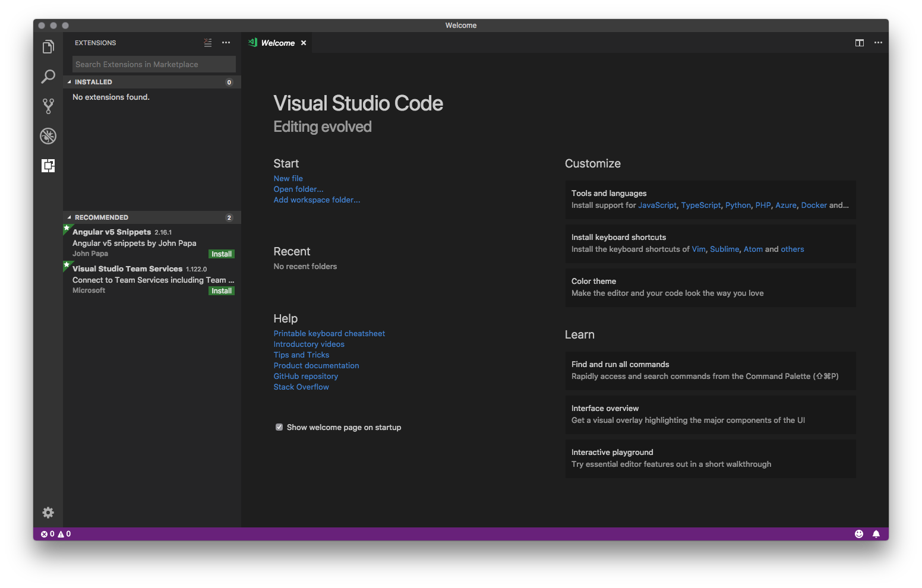Click the filter extensions icon

[207, 42]
